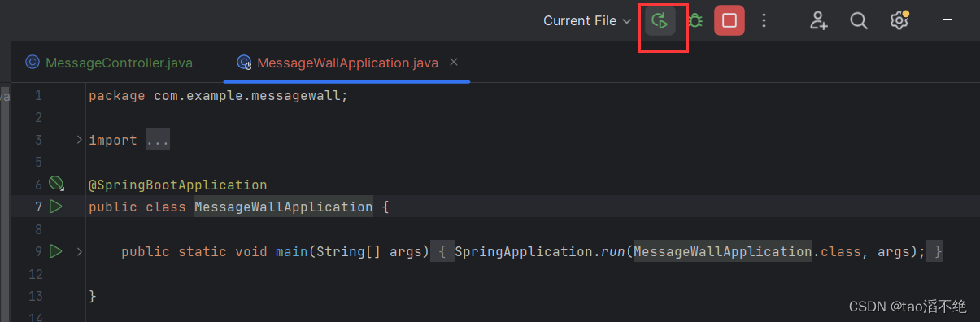Click the folded import ellipsis placeholder
Screen dimensions: 980x322
point(158,141)
